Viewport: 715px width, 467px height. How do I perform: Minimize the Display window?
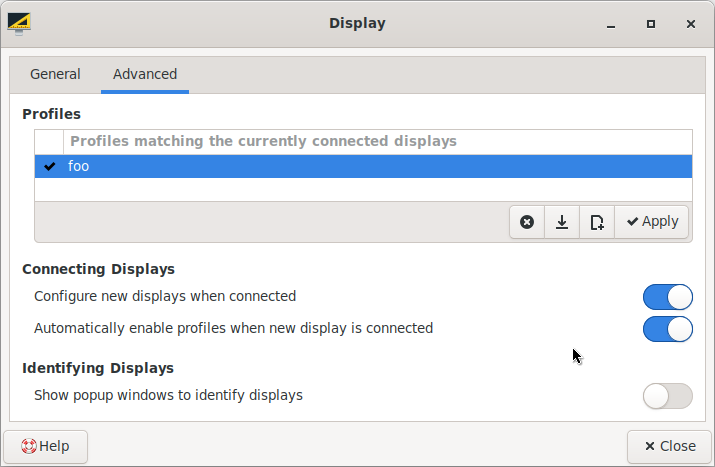click(x=611, y=24)
